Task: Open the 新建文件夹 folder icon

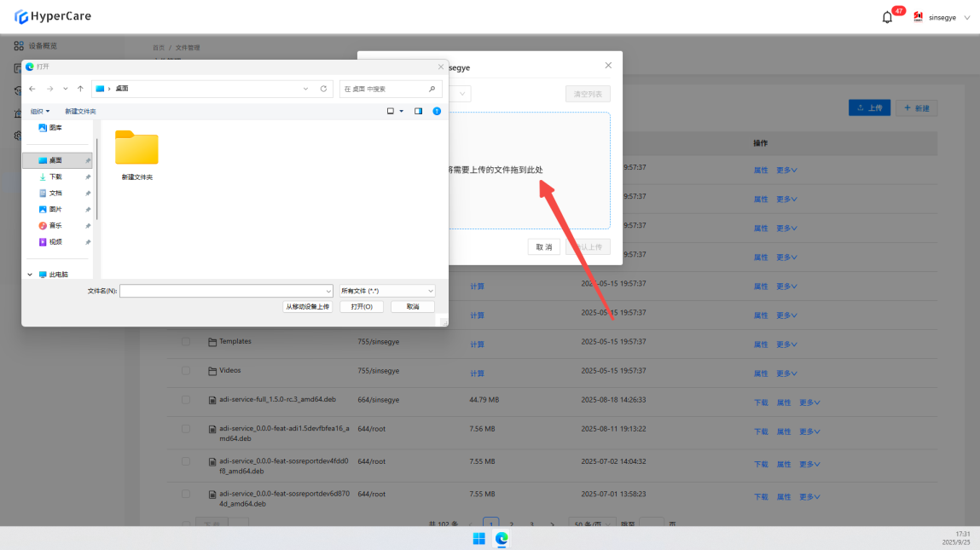Action: [136, 148]
